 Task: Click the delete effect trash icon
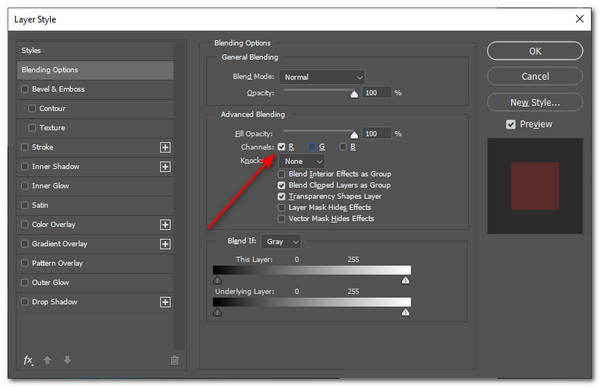(x=174, y=360)
